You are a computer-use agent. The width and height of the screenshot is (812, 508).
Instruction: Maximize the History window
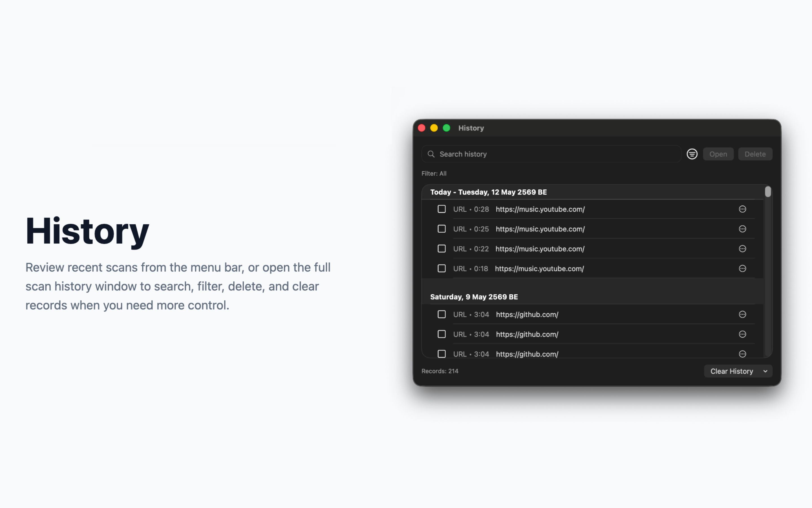pos(446,128)
